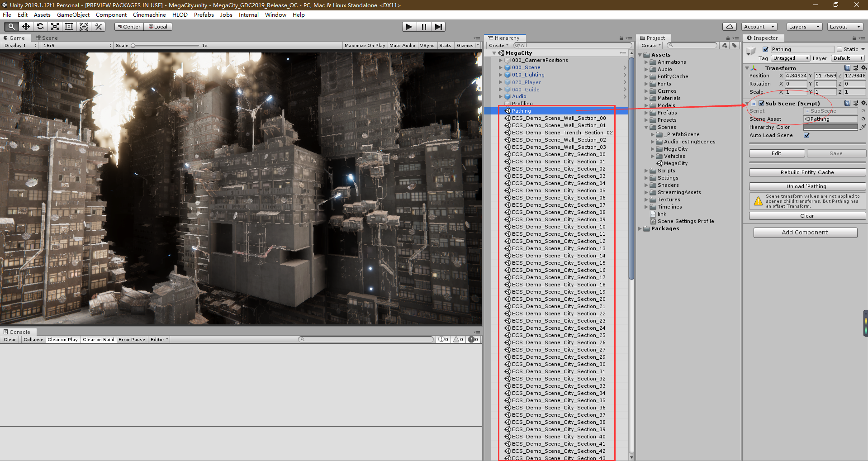Click the Edit sub scene button
Viewport: 868px width, 461px height.
click(777, 153)
